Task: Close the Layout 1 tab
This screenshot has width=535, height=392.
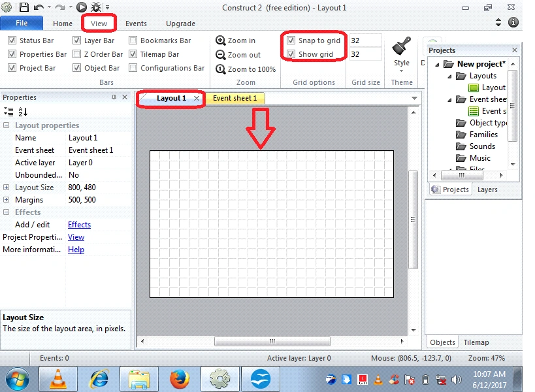Action: click(x=197, y=98)
